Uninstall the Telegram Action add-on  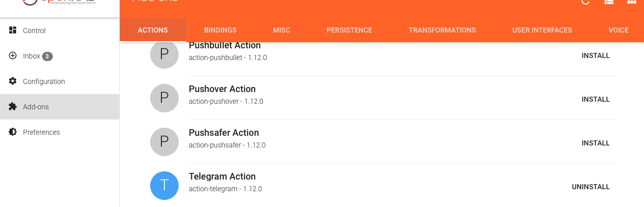tap(591, 187)
